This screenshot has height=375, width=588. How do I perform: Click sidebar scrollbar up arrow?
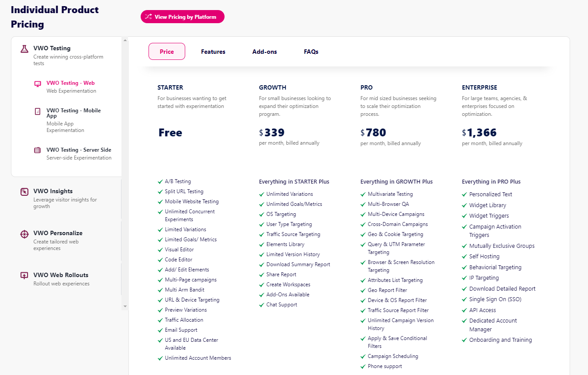[x=125, y=41]
